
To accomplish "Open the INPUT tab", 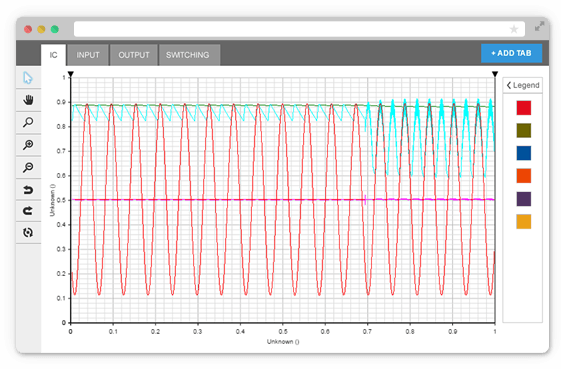I will (x=88, y=55).
